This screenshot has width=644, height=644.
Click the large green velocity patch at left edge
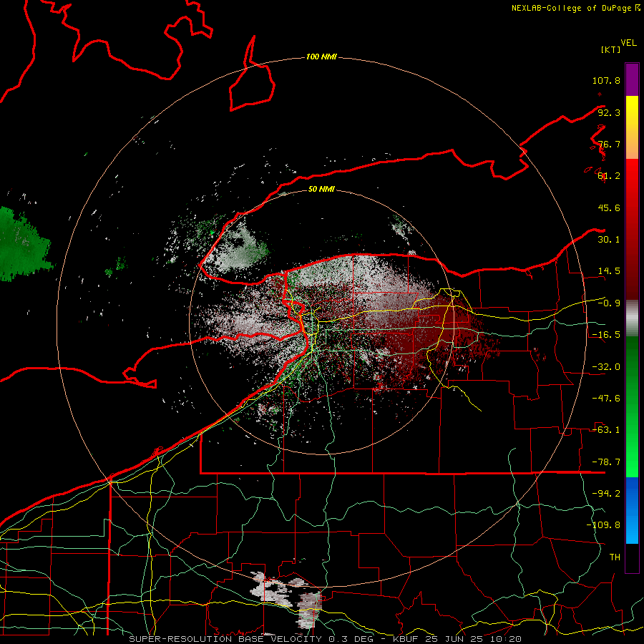23,245
